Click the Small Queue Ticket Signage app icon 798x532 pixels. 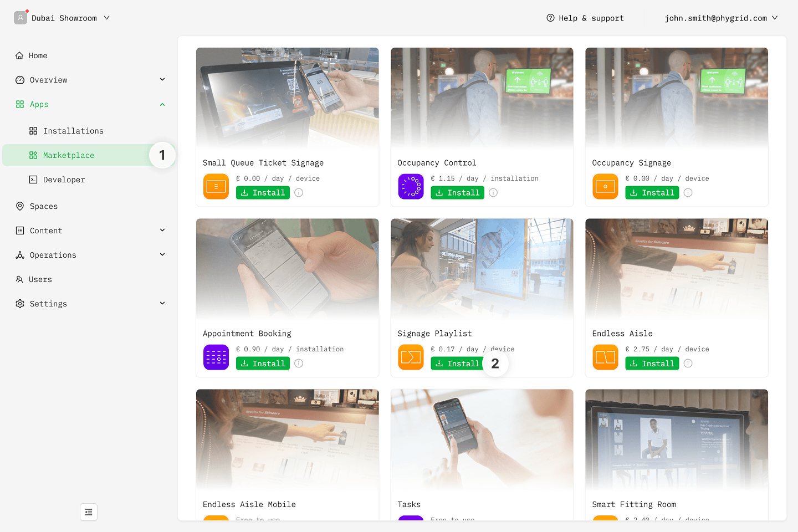[x=216, y=186]
